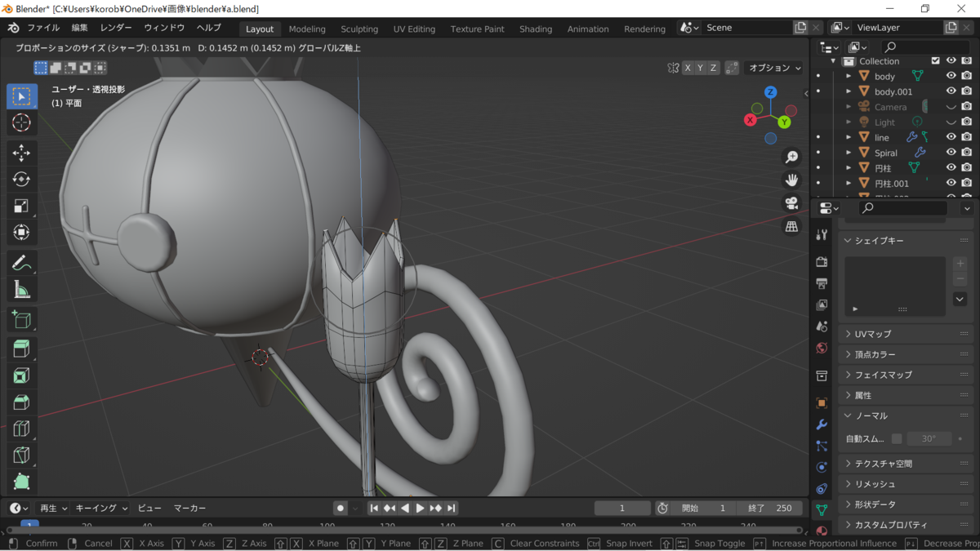Select the Loop Cut tool
980x551 pixels.
pyautogui.click(x=22, y=429)
